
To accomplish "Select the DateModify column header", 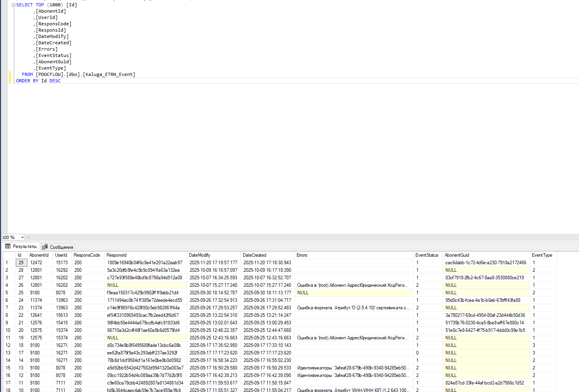I will click(x=213, y=255).
